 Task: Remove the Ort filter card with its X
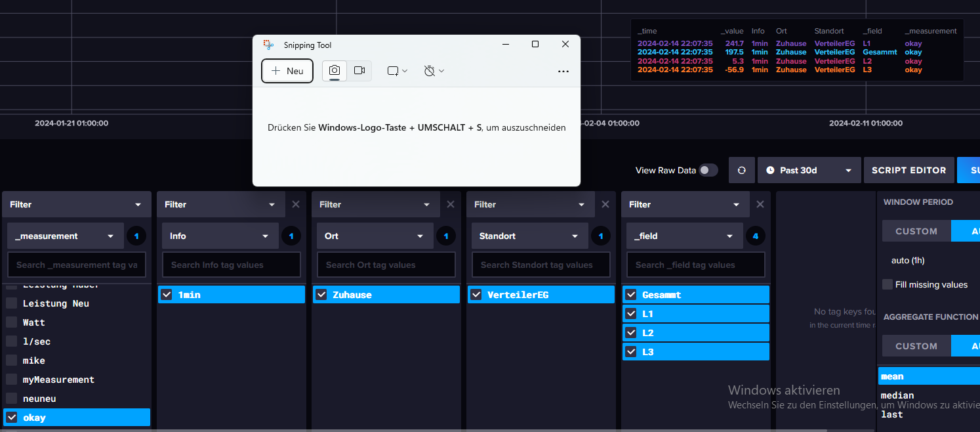pos(451,204)
